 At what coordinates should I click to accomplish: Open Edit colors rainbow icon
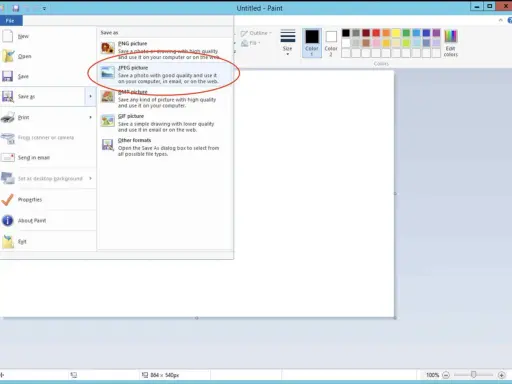pyautogui.click(x=451, y=37)
